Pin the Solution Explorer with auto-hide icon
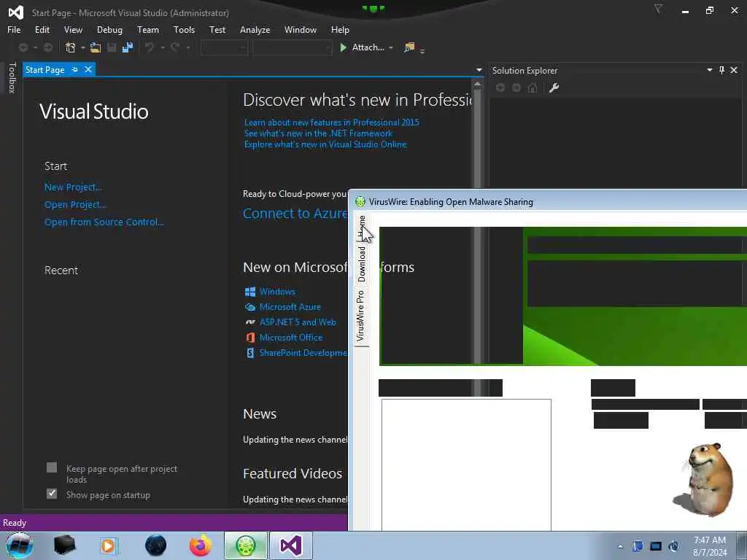The width and height of the screenshot is (747, 560). pyautogui.click(x=721, y=70)
